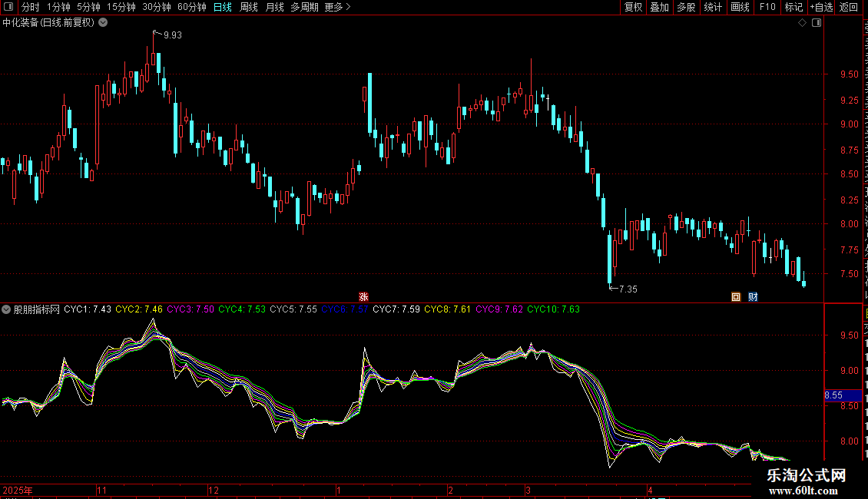Click the CYC10: 7.63 value
The image size is (868, 499).
click(x=554, y=309)
